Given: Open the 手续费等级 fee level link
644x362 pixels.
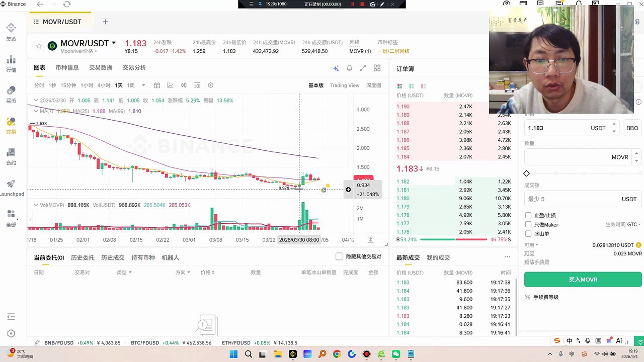Looking at the screenshot, I should point(546,297).
